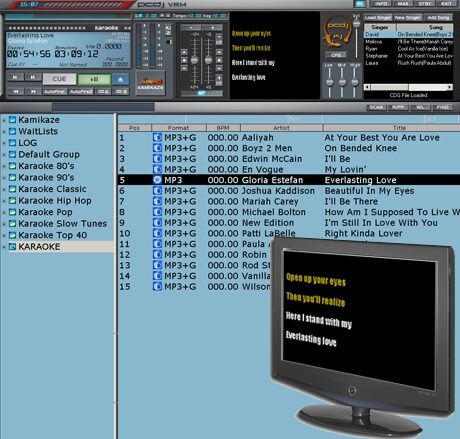Image resolution: width=460 pixels, height=439 pixels.
Task: Select the Aaliyah song row
Action: tap(289, 137)
